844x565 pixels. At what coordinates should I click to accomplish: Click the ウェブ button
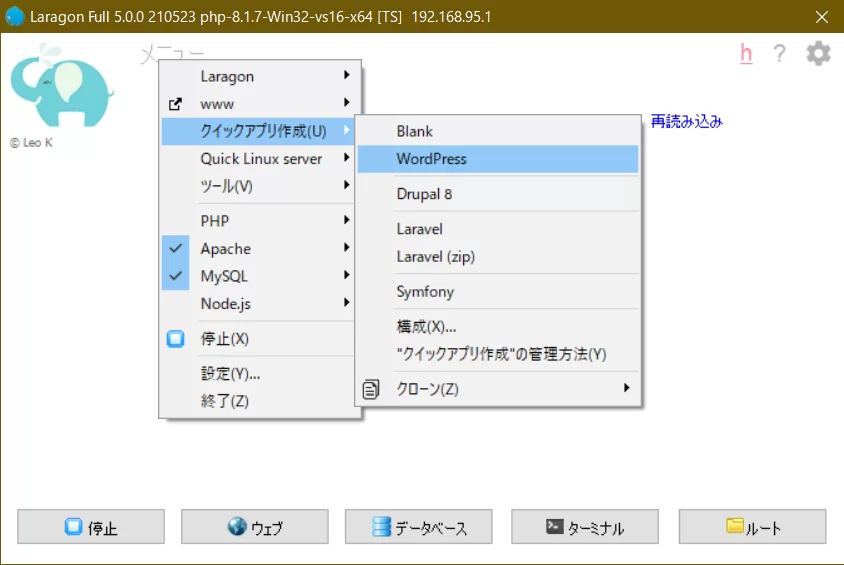pos(255,527)
